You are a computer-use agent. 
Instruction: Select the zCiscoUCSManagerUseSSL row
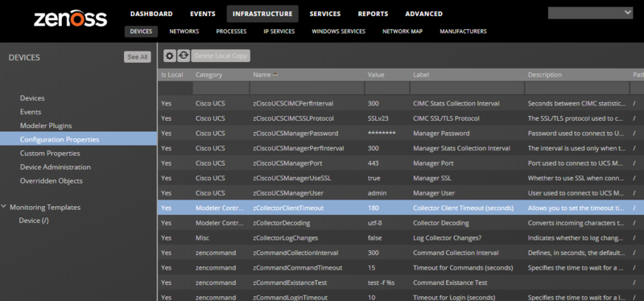click(401, 178)
